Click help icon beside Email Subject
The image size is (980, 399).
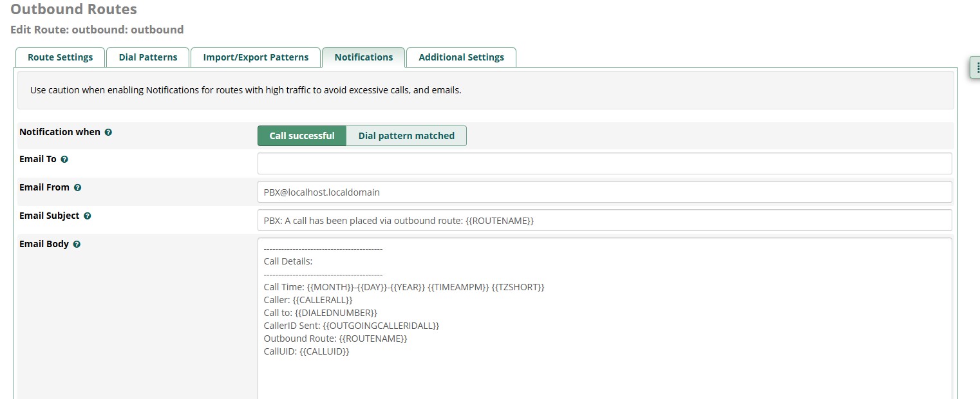[88, 216]
